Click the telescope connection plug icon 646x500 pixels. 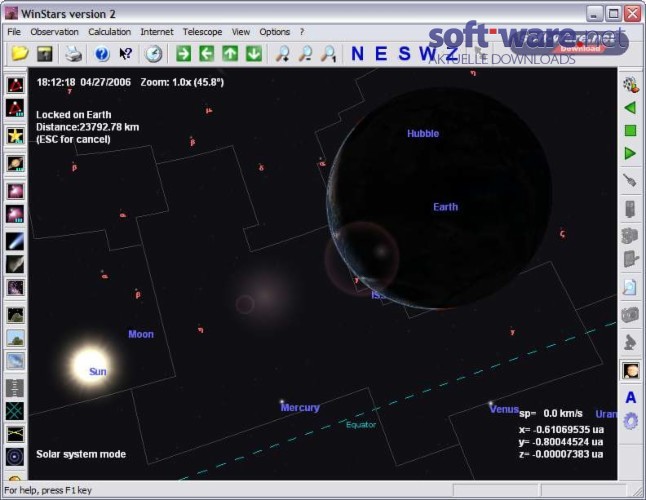pos(630,180)
